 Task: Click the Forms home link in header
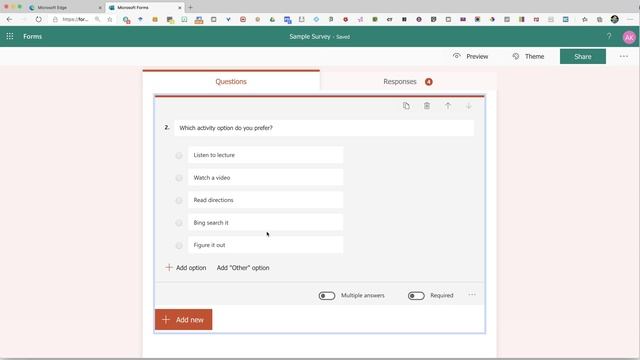[32, 36]
